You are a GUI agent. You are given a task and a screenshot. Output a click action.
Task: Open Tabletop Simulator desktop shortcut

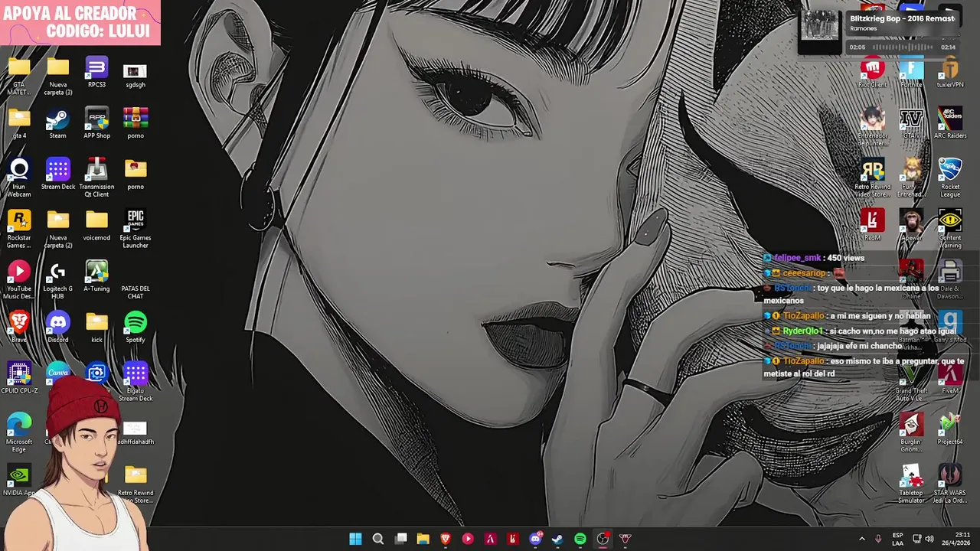[x=911, y=485]
